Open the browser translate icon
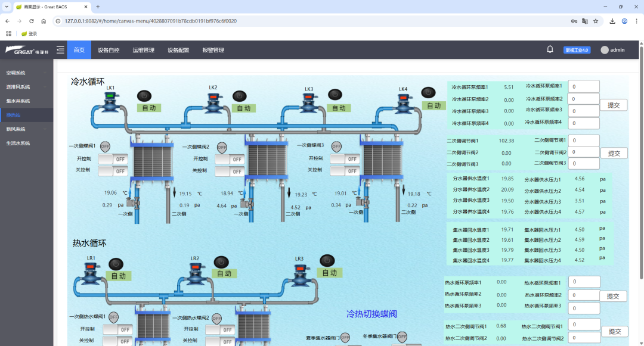Viewport: 644px width, 346px height. pyautogui.click(x=585, y=20)
